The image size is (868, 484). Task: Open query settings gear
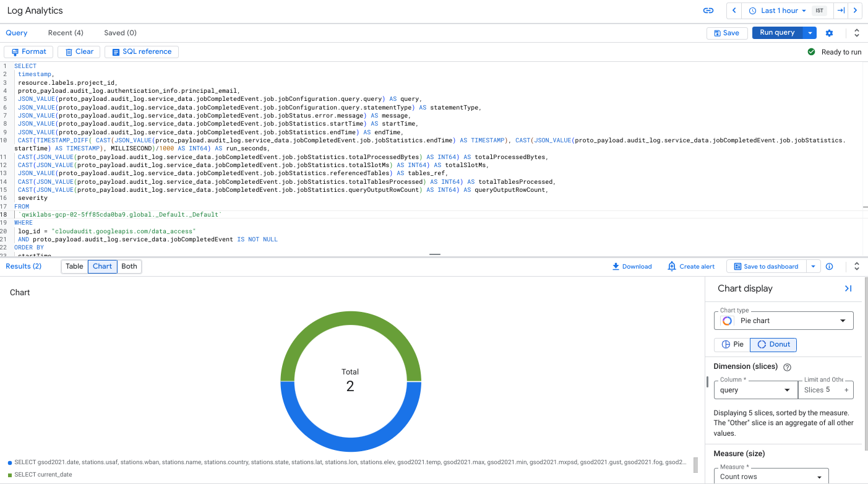[830, 33]
